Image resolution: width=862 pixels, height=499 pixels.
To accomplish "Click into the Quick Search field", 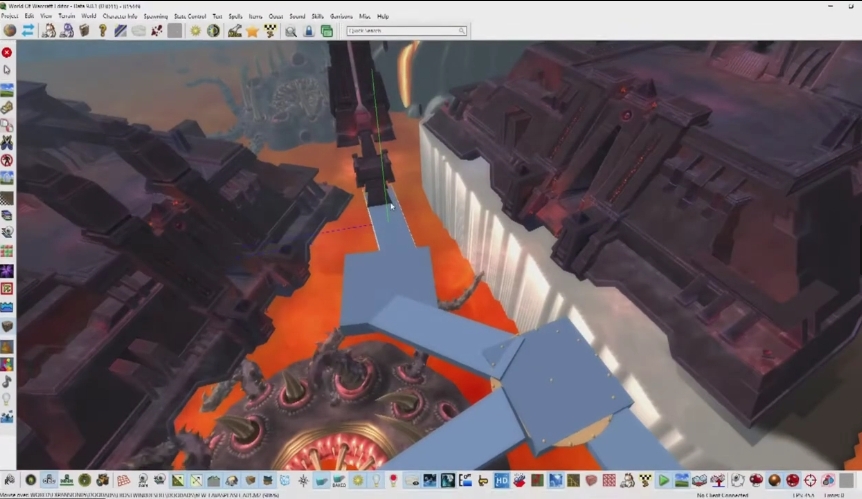I will 406,31.
